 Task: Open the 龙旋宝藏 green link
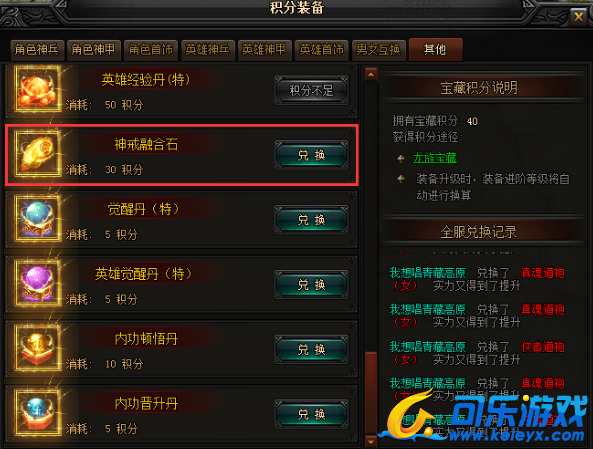pyautogui.click(x=435, y=158)
